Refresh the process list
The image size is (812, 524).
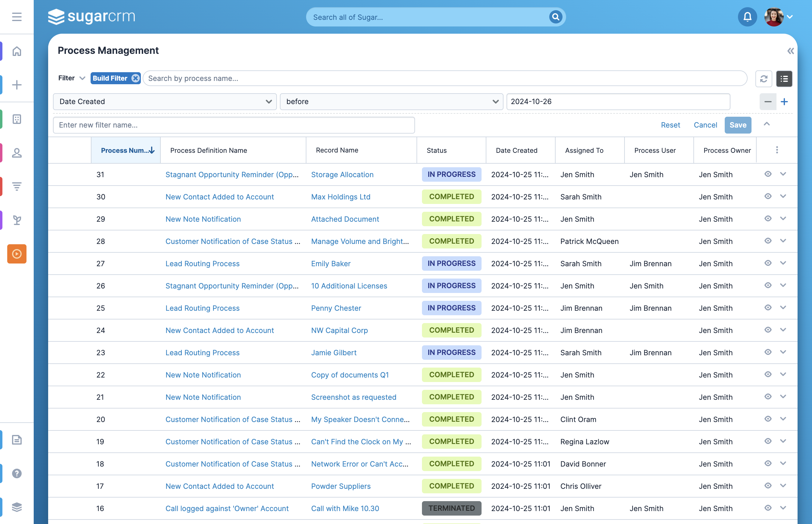764,79
